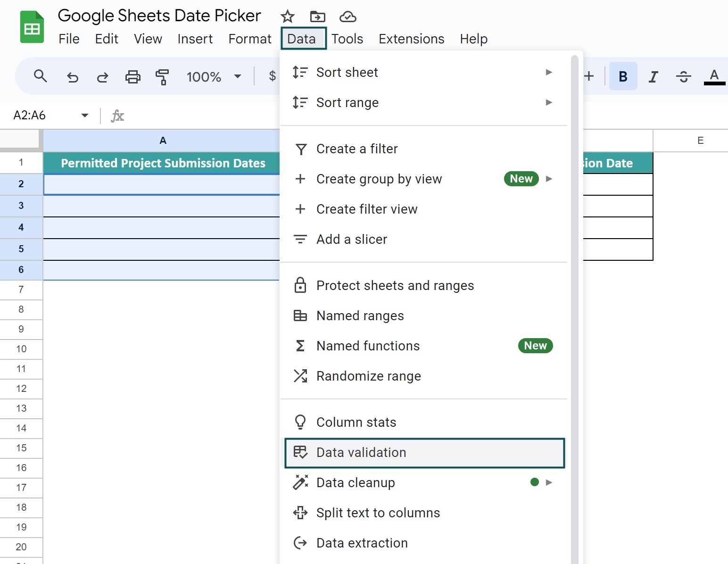This screenshot has width=728, height=564.
Task: Choose Create group by view
Action: (x=423, y=179)
